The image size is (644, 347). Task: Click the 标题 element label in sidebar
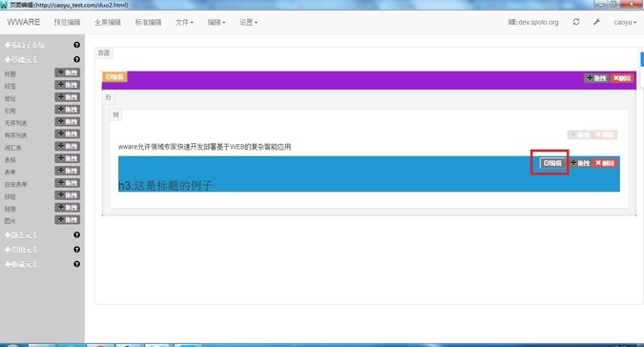(10, 73)
